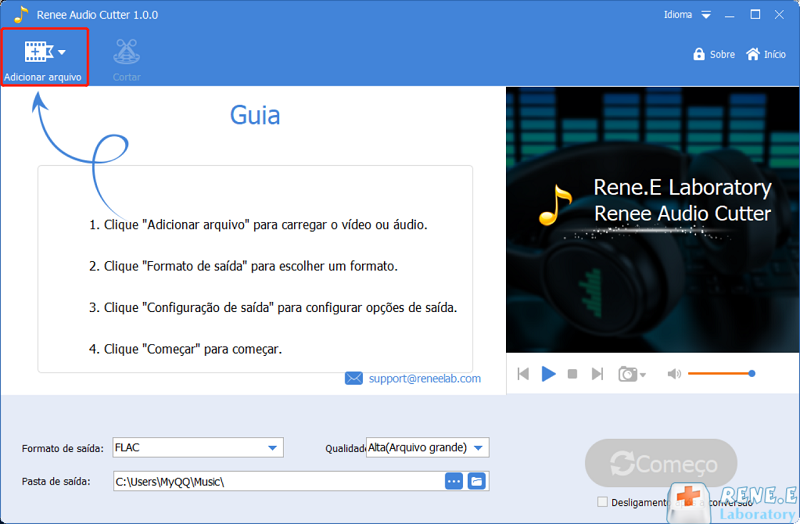
Task: Open the Sobre lock icon
Action: 698,54
